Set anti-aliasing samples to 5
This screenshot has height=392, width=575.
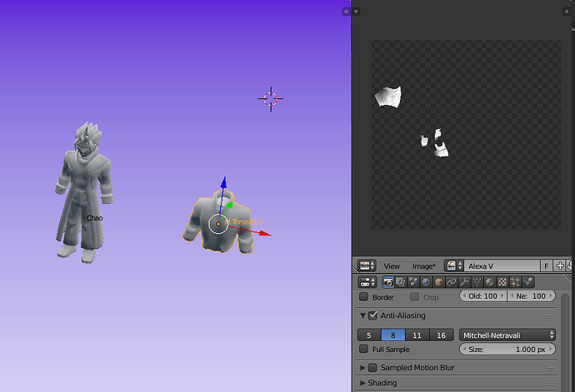click(x=369, y=335)
